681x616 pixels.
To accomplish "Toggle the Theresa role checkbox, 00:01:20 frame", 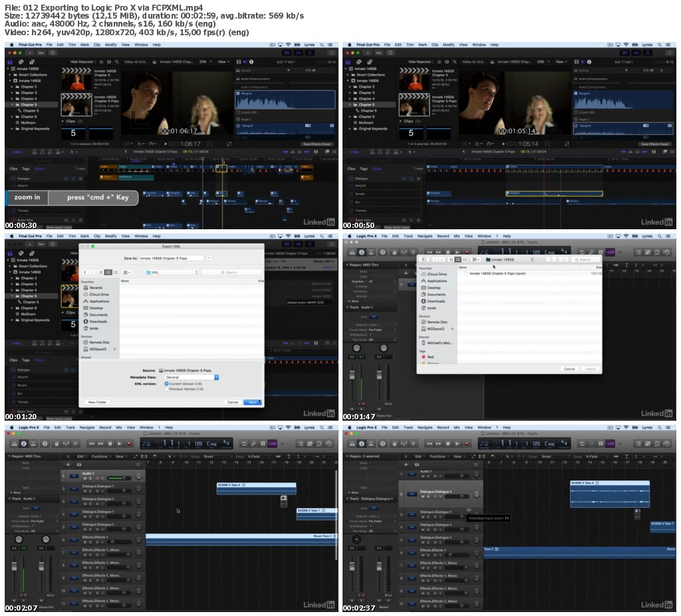I will [x=13, y=402].
